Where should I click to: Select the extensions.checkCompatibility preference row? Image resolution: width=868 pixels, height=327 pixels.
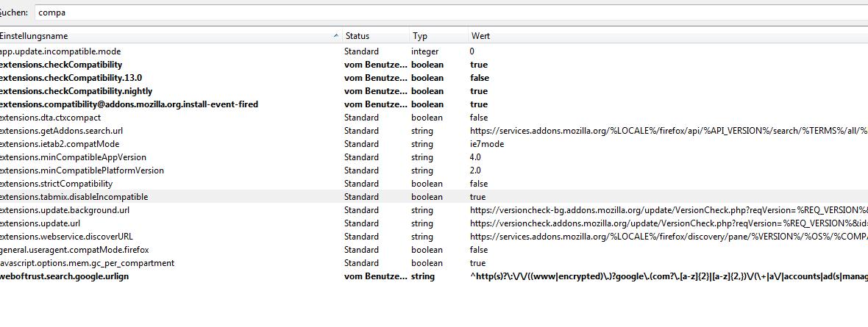60,65
